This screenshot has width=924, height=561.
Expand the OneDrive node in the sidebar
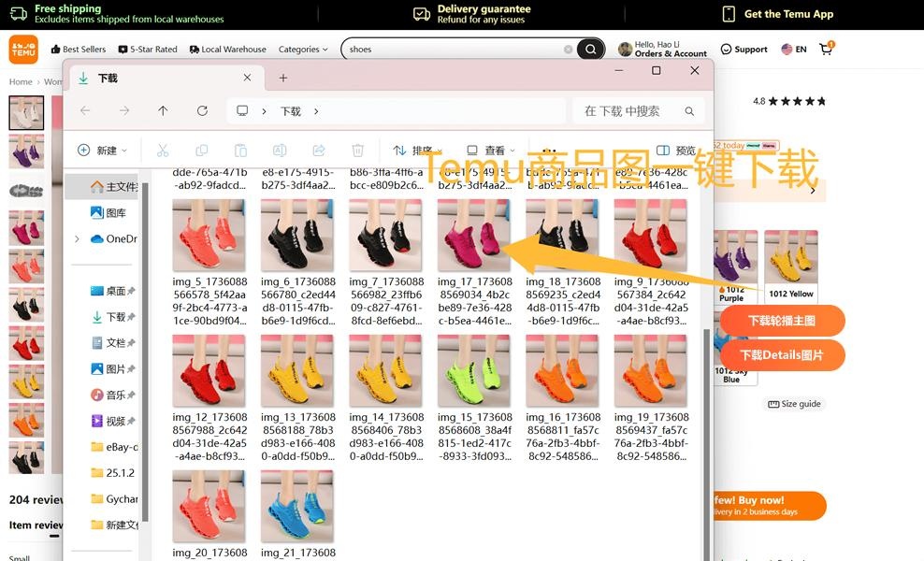point(78,238)
